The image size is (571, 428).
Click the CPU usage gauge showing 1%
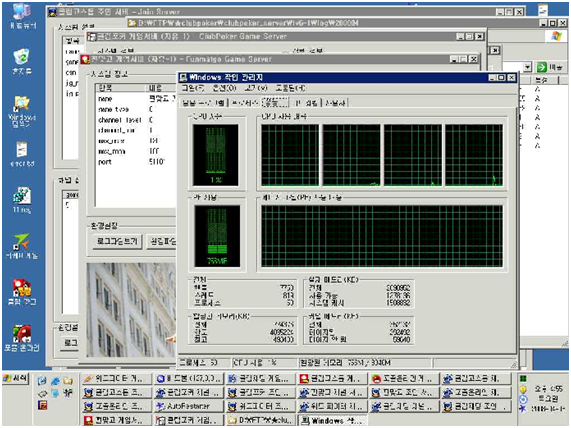pyautogui.click(x=216, y=155)
